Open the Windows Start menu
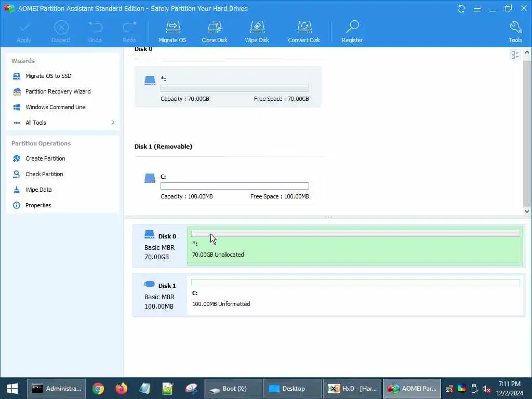 tap(12, 389)
